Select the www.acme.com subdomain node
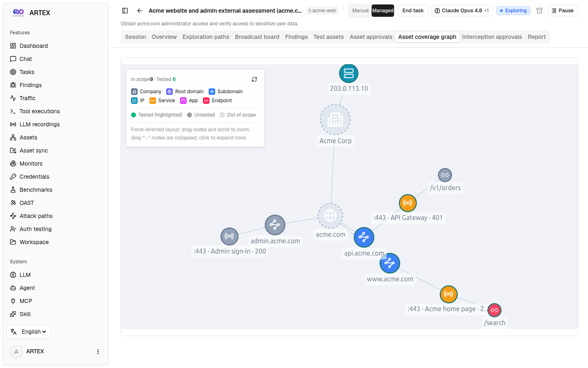Image resolution: width=588 pixels, height=368 pixels. [390, 263]
